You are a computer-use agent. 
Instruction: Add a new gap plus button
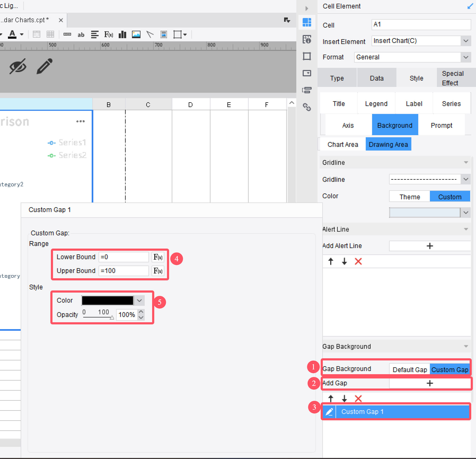[430, 383]
